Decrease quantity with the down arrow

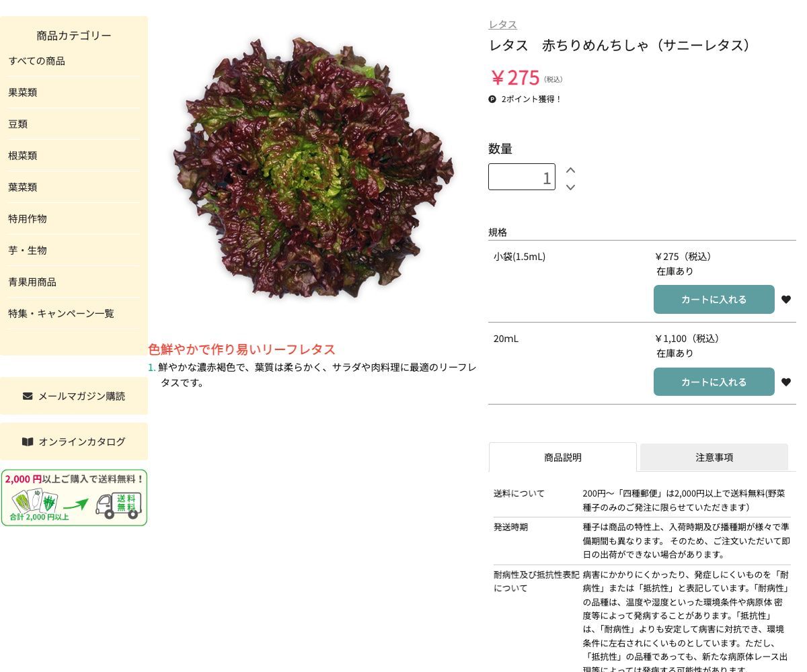pos(570,187)
